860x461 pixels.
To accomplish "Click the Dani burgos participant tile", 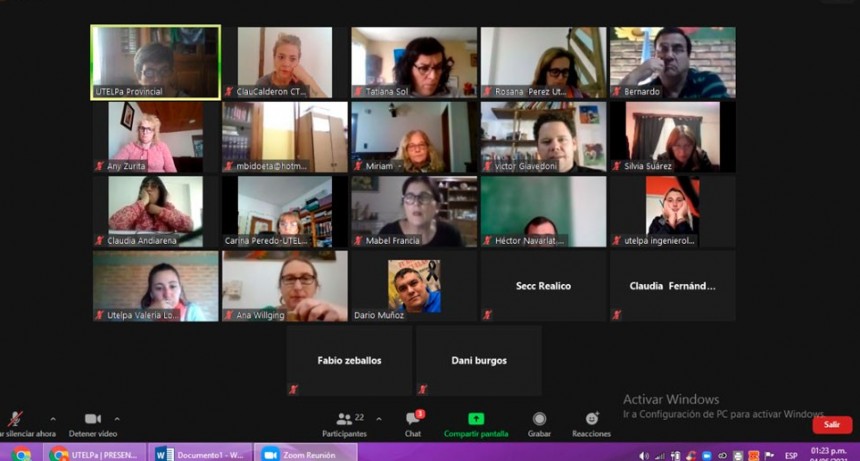I will coord(478,360).
